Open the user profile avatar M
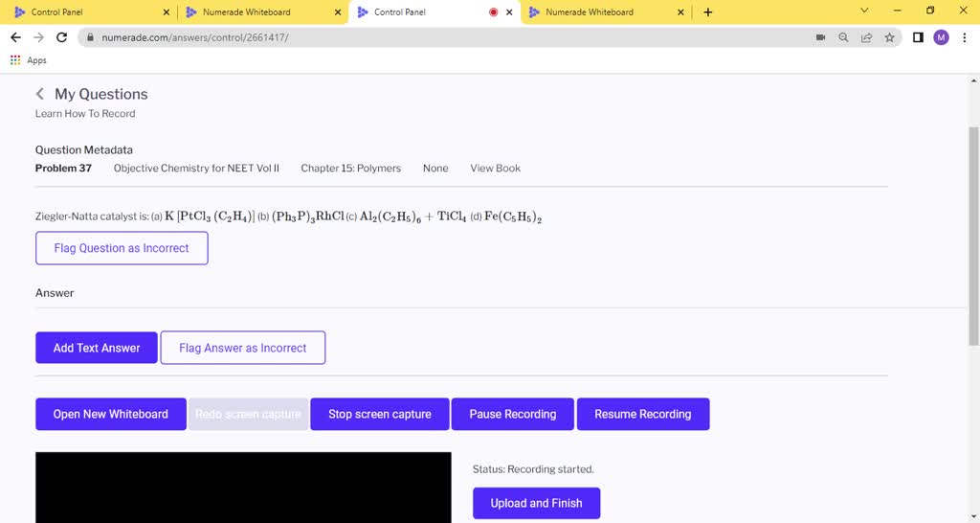 tap(941, 37)
